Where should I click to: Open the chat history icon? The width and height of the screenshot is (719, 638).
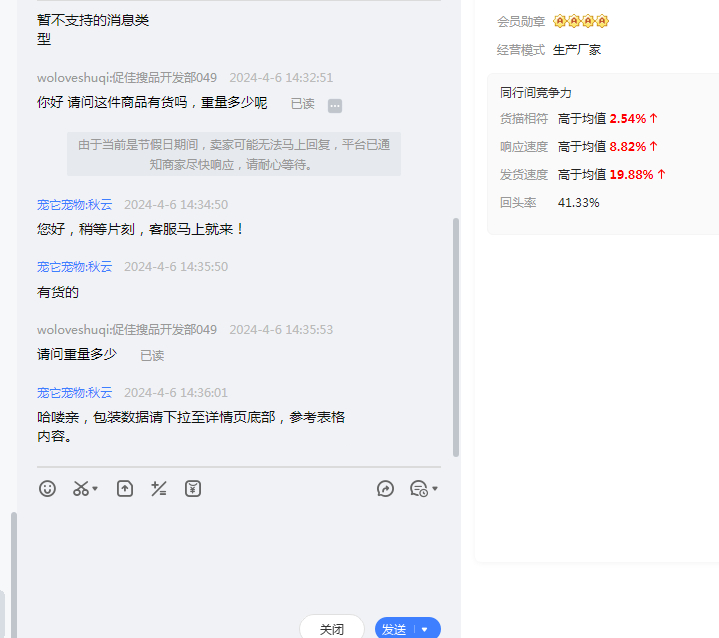pos(418,489)
